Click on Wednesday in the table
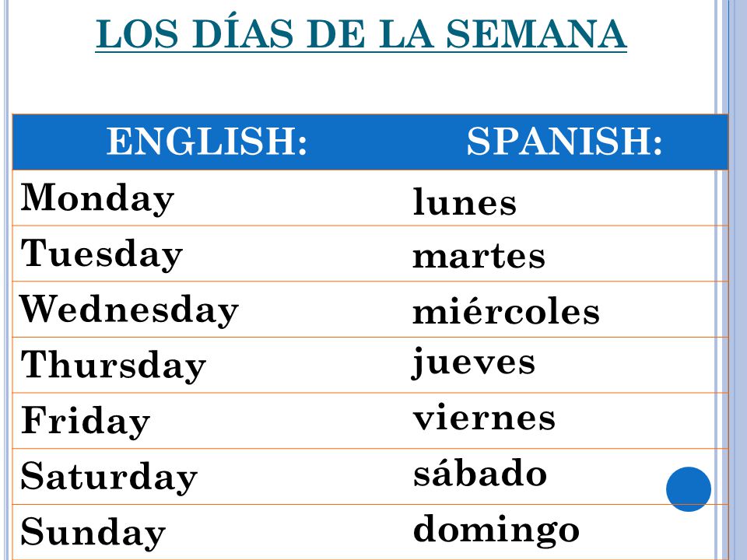The height and width of the screenshot is (560, 747). tap(129, 310)
